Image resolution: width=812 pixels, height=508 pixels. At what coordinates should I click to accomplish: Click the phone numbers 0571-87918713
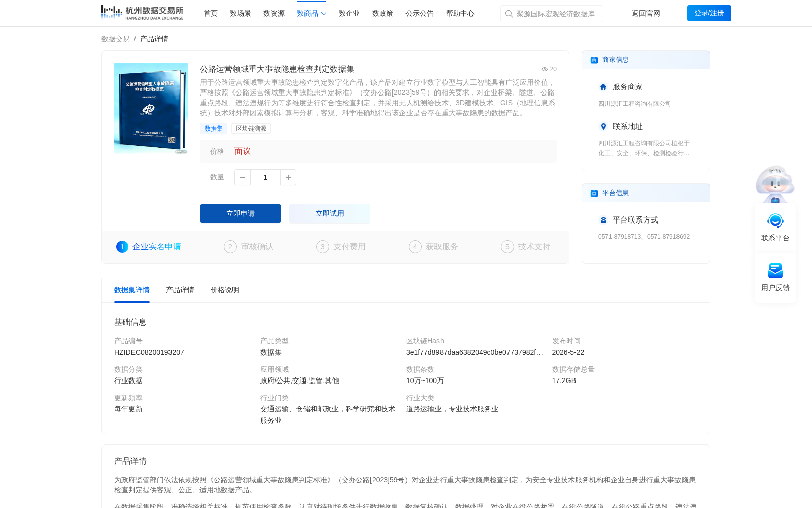pyautogui.click(x=644, y=237)
